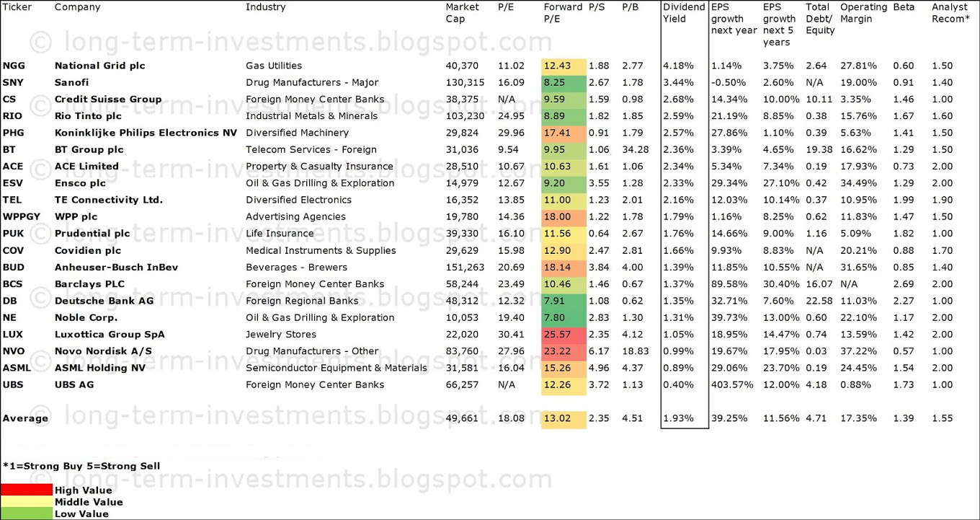Click dividend yield 4.18%

[678, 66]
